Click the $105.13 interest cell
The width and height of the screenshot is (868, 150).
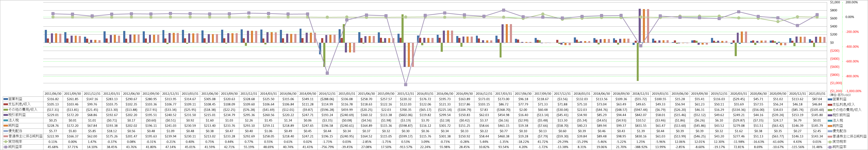[53, 104]
